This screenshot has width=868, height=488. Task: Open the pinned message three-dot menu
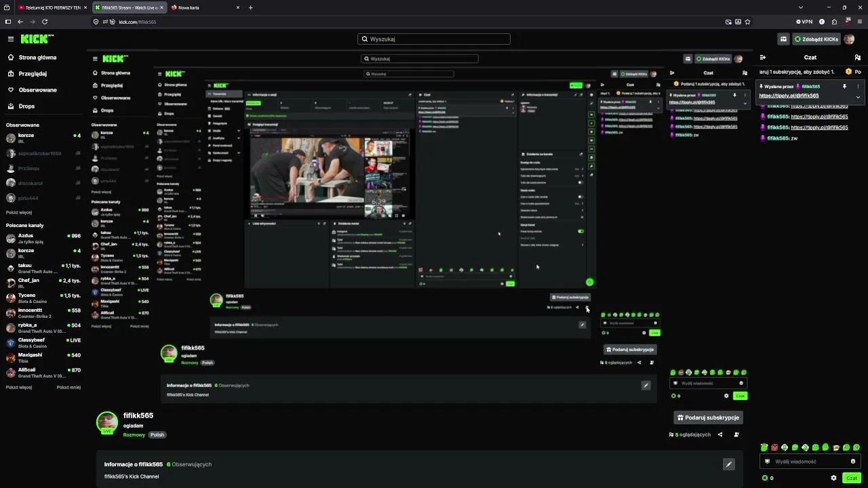858,87
